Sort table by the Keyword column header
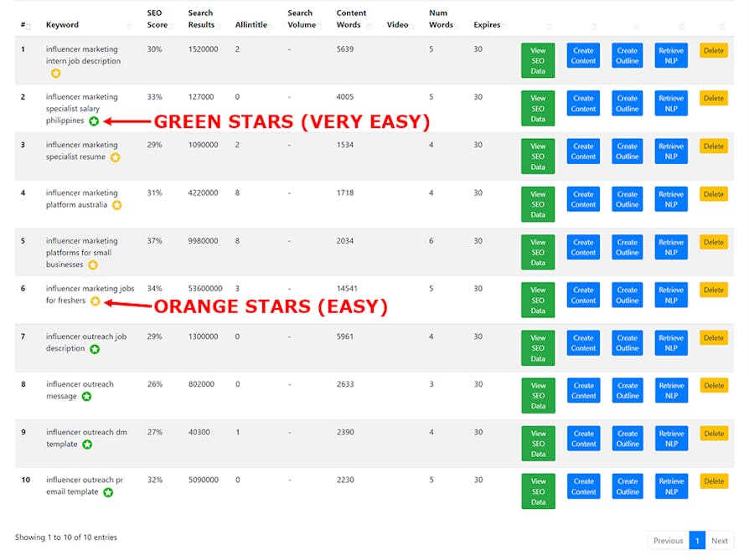Screen dimensions: 749x560 coord(62,25)
